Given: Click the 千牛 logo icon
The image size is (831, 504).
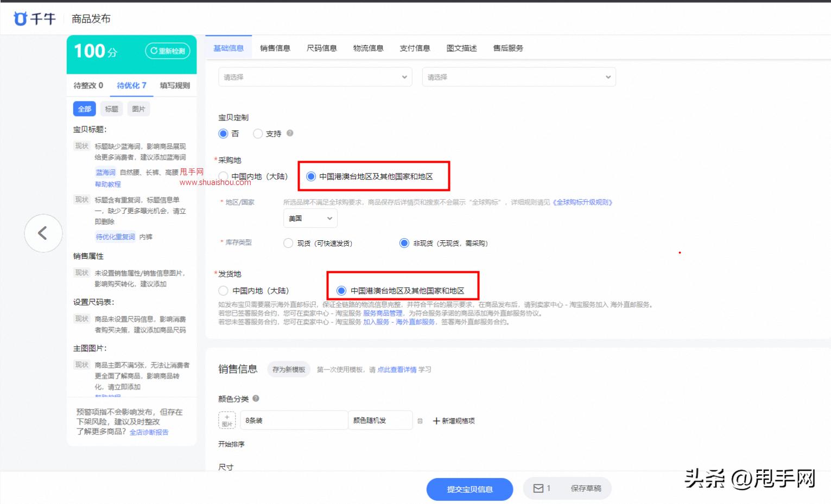Looking at the screenshot, I should tap(20, 17).
